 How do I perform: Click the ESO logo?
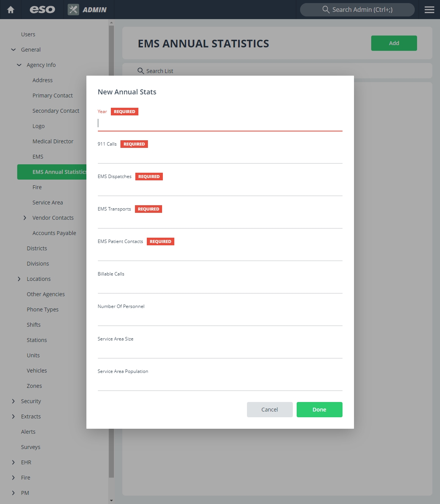pyautogui.click(x=42, y=10)
